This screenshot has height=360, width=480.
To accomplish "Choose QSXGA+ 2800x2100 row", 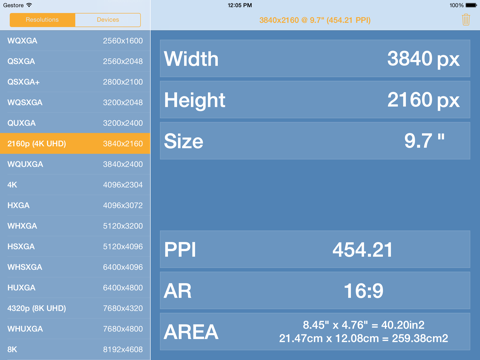I will point(75,82).
